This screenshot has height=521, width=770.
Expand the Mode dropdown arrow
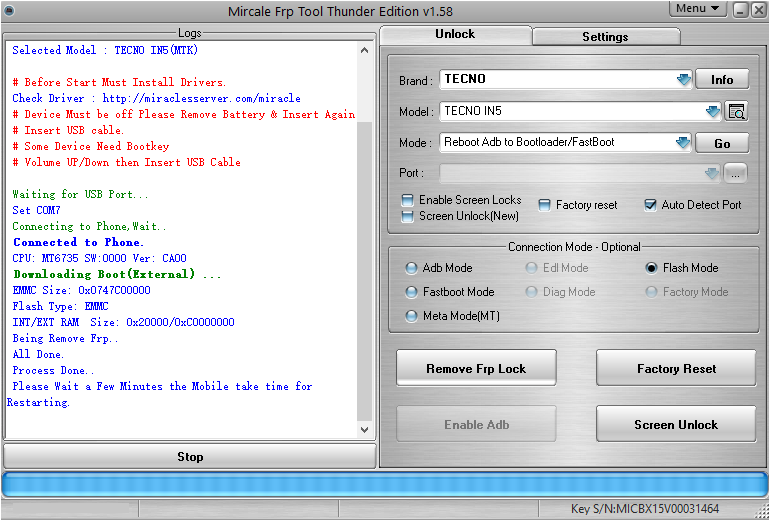pos(683,142)
